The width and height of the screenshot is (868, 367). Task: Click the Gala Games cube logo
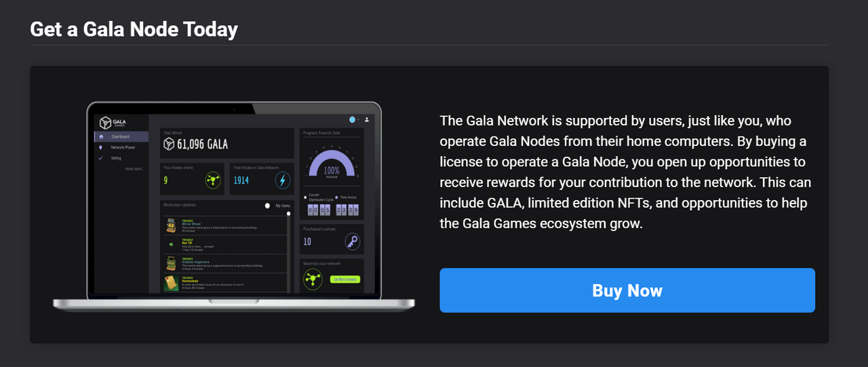point(105,123)
